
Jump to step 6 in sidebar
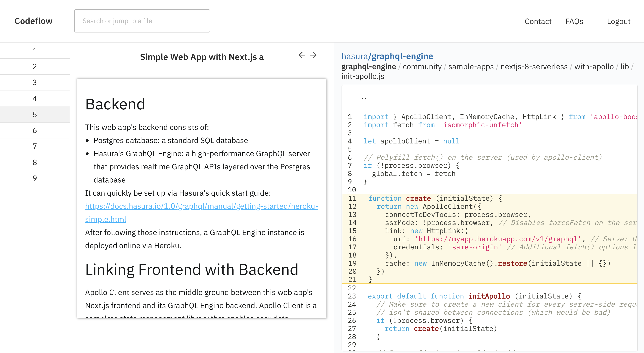point(35,130)
